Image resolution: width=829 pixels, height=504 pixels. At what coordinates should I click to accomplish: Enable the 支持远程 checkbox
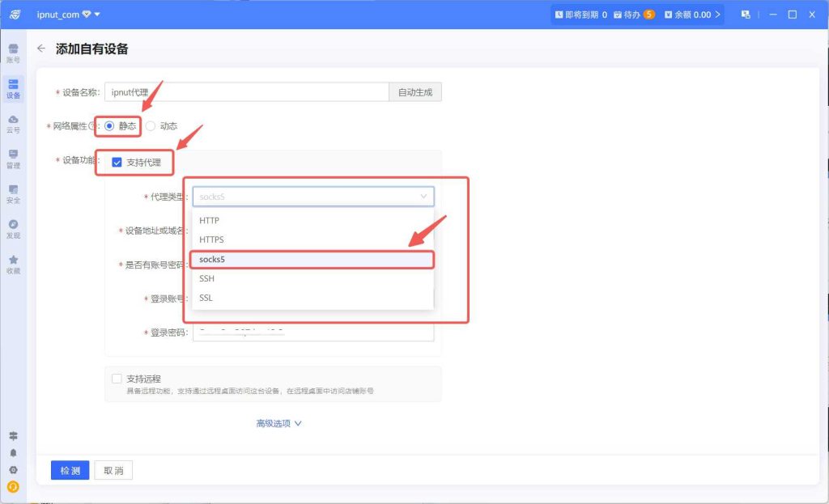pyautogui.click(x=117, y=379)
